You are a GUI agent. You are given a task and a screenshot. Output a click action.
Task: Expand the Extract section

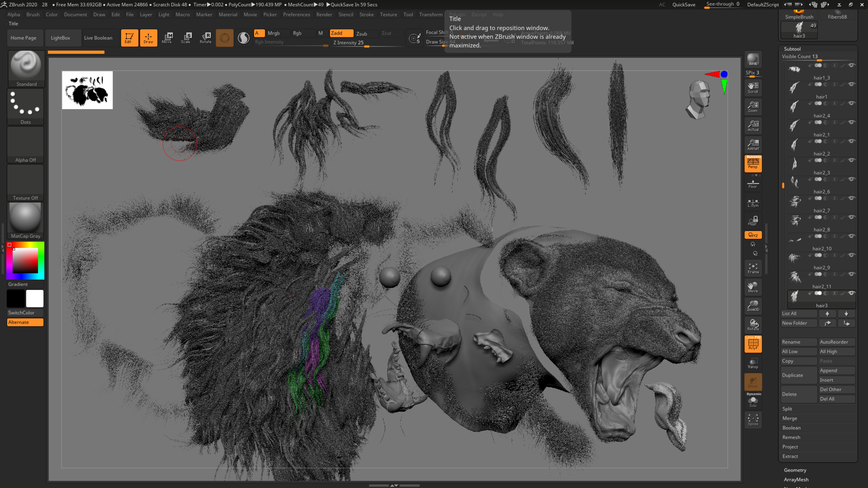(790, 456)
